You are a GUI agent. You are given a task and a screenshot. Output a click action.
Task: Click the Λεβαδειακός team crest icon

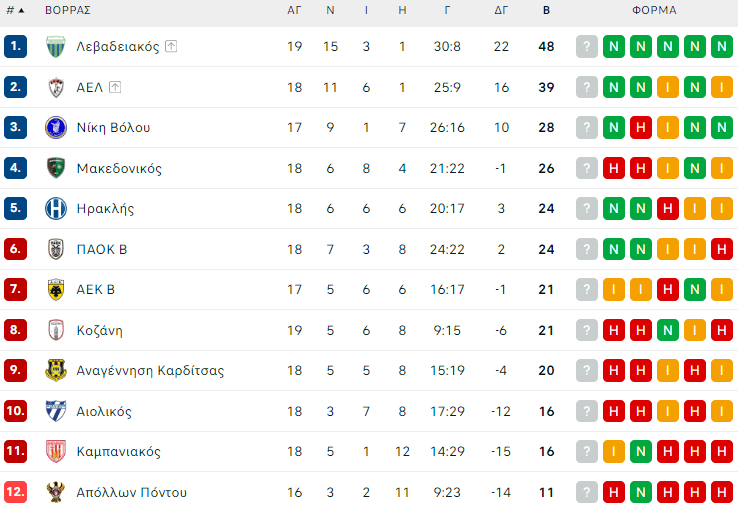click(56, 47)
